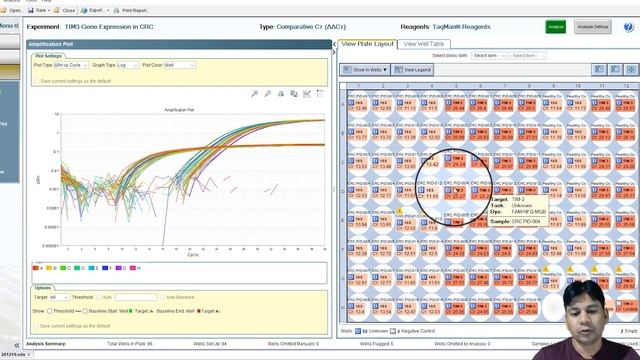Image resolution: width=640 pixels, height=360 pixels.
Task: Switch to View Well Table tab
Action: pos(423,44)
